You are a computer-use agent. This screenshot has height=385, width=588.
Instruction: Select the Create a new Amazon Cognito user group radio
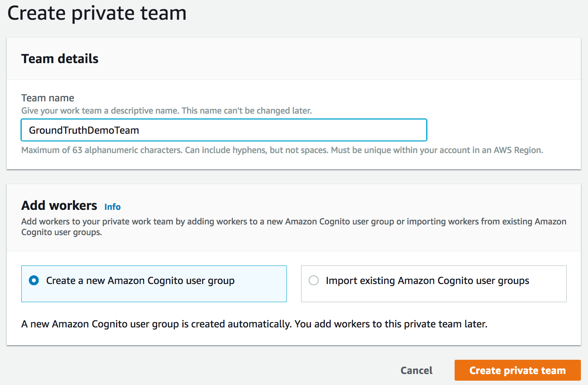click(34, 280)
